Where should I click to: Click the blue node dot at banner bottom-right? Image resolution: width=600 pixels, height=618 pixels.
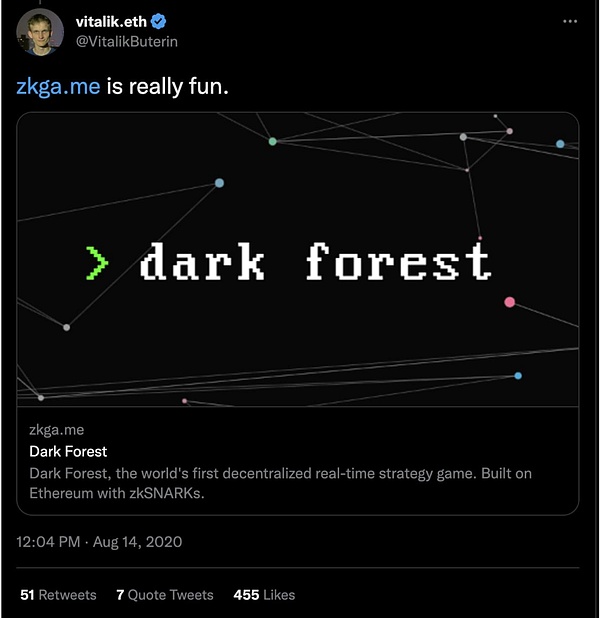pyautogui.click(x=517, y=376)
